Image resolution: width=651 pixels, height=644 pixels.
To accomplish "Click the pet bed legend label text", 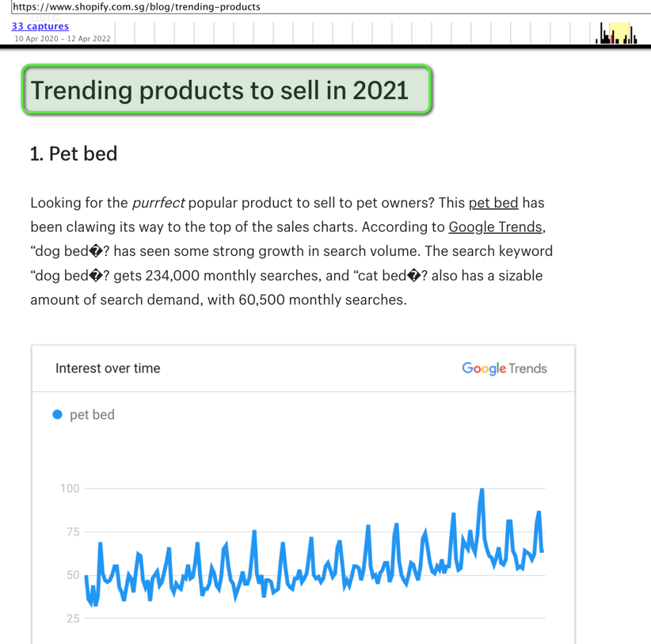I will tap(92, 414).
